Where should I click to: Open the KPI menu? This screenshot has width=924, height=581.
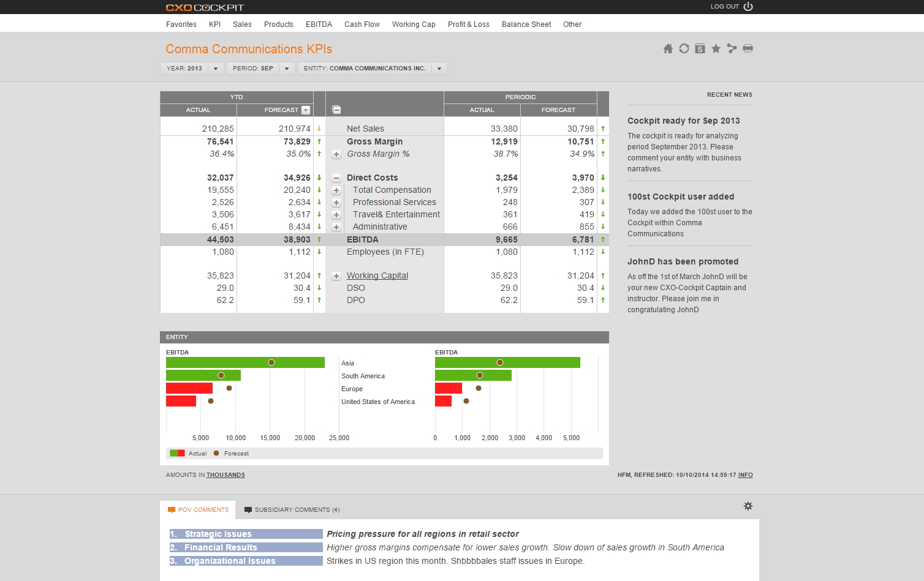pos(214,24)
